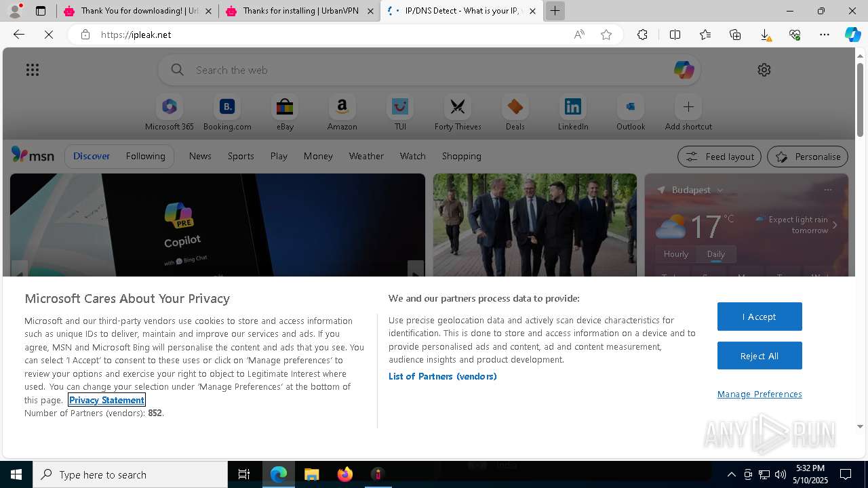Open Collections icon in toolbar
The width and height of the screenshot is (868, 488).
[x=735, y=35]
